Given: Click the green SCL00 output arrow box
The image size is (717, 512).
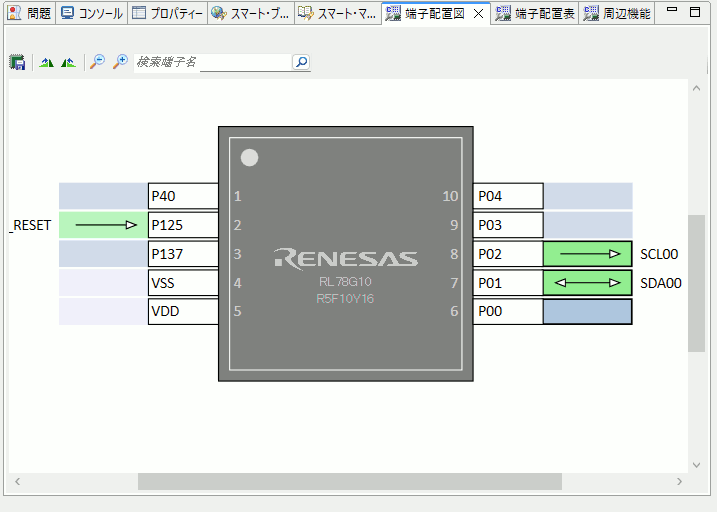Looking at the screenshot, I should (587, 254).
